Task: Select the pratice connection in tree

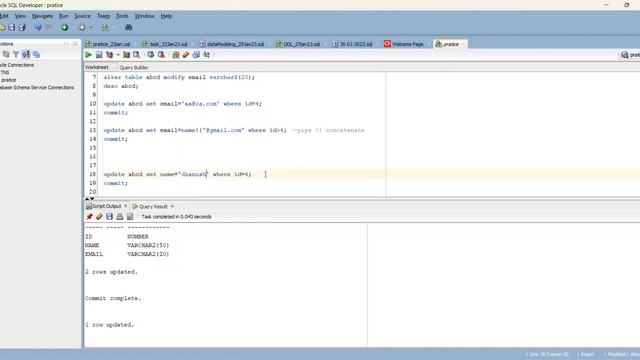Action: coord(9,80)
